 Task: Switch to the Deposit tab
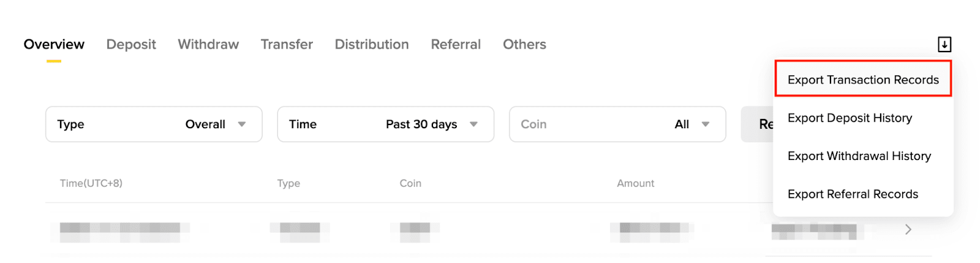tap(131, 44)
